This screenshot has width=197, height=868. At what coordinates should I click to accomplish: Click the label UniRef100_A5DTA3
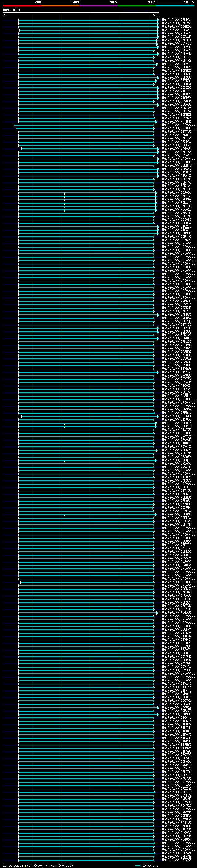click(176, 206)
